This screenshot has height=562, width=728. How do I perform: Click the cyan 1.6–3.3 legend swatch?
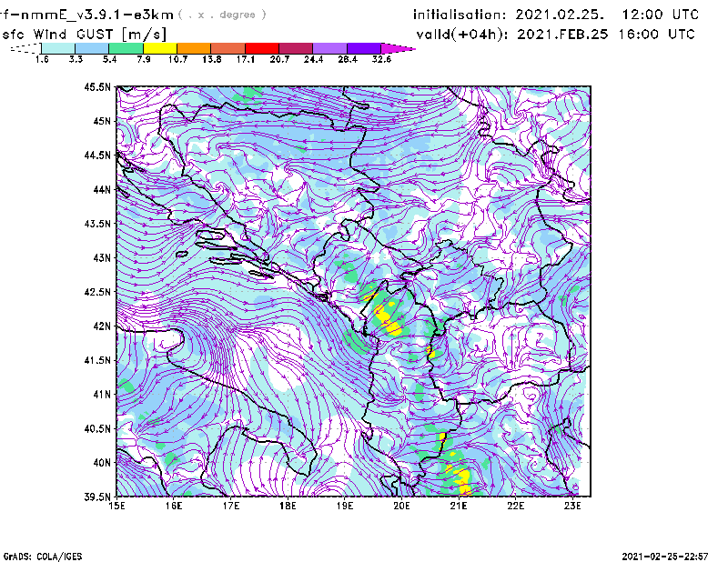(58, 48)
